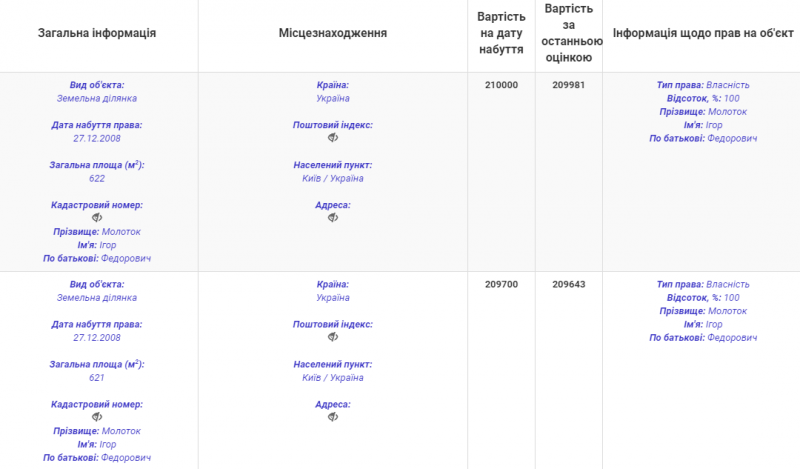
Task: Click the last valuation 209981
Action: coord(568,85)
